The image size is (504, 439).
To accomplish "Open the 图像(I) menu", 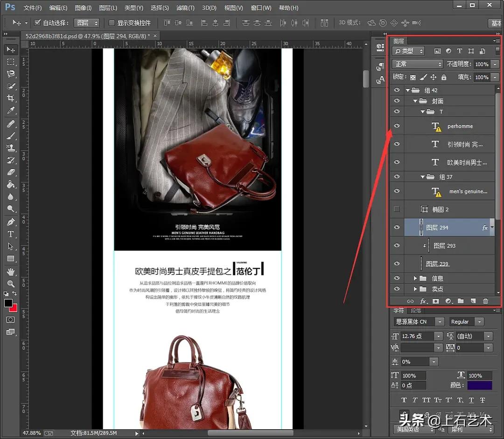I will pyautogui.click(x=83, y=8).
